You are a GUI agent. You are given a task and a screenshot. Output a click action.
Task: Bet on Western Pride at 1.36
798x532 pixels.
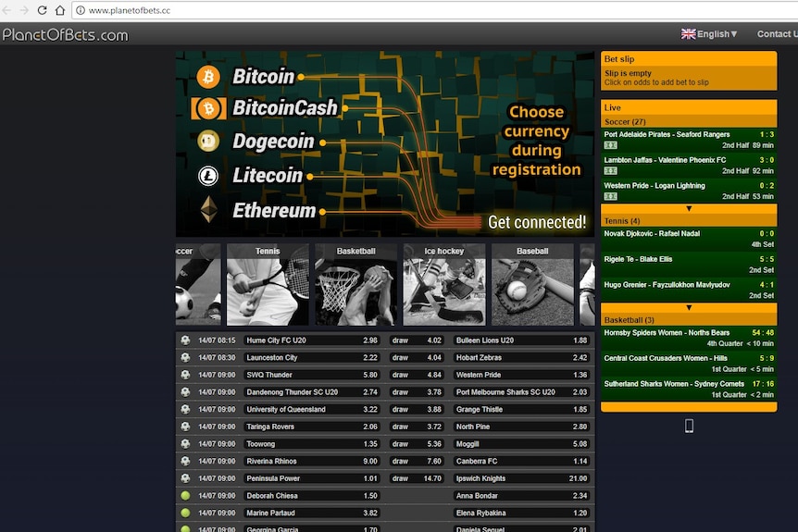(x=521, y=375)
